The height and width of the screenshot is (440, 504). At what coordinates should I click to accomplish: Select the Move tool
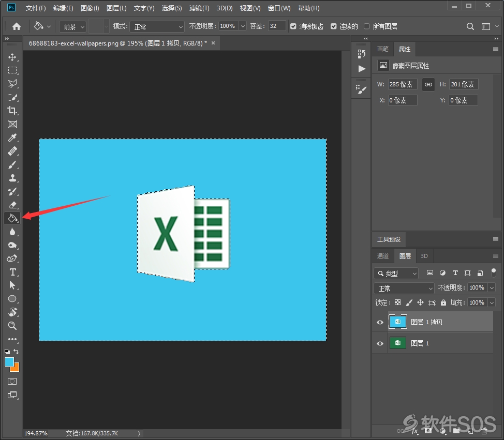click(x=12, y=57)
